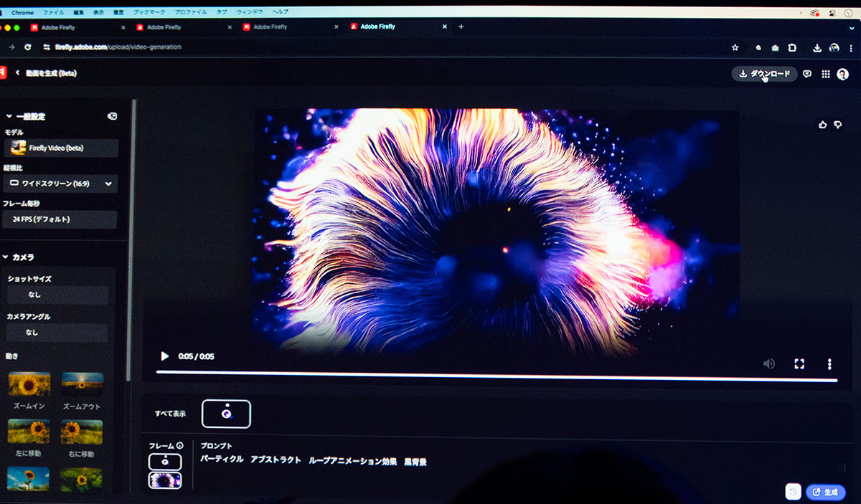Click the round icon left of 生成
This screenshot has height=504, width=861.
(793, 492)
